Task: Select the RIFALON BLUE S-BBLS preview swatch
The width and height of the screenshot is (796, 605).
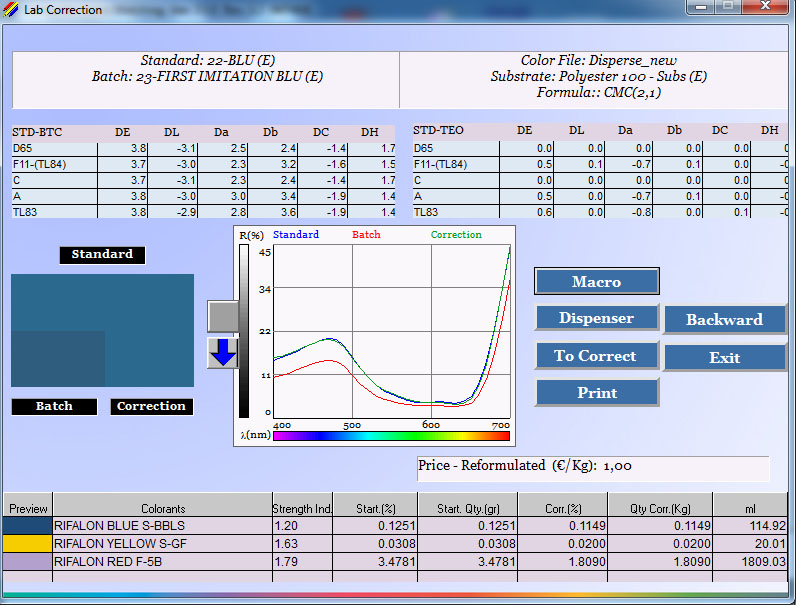Action: coord(27,525)
